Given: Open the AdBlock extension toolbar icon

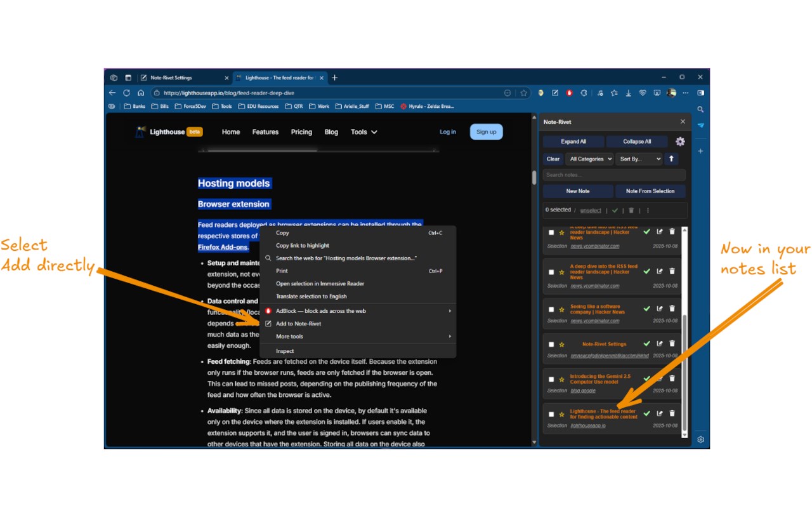Looking at the screenshot, I should point(570,93).
